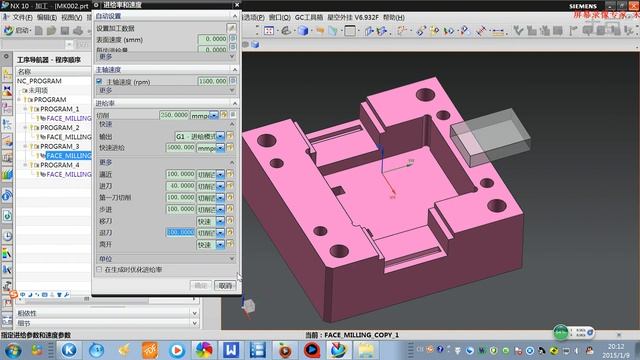
Task: Click the lock icon in the 离开 row
Action: [x=230, y=244]
